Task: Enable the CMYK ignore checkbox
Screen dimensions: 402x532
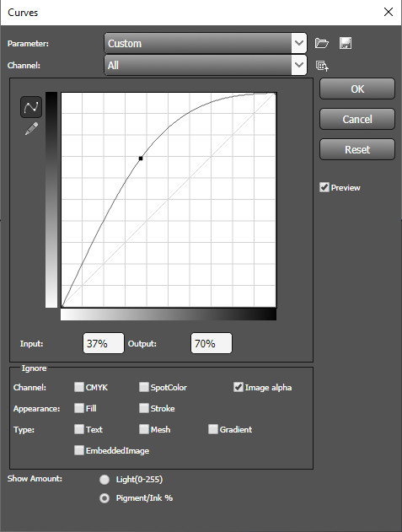Action: (79, 387)
